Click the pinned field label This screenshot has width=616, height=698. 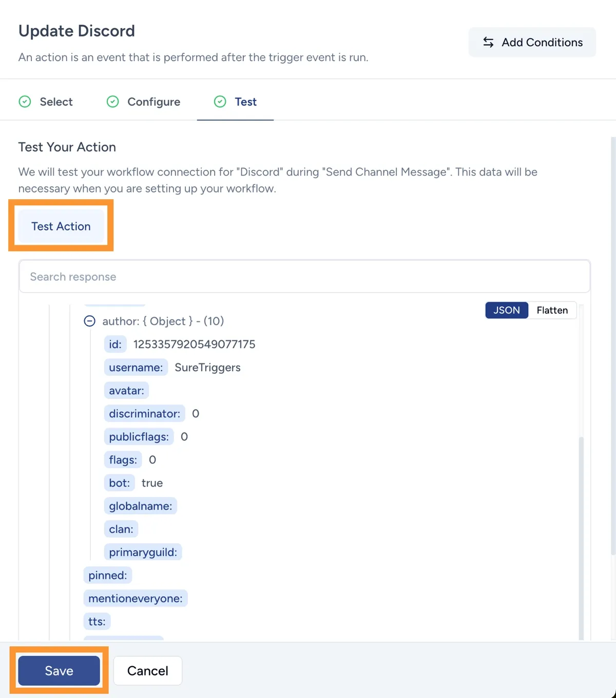coord(107,575)
